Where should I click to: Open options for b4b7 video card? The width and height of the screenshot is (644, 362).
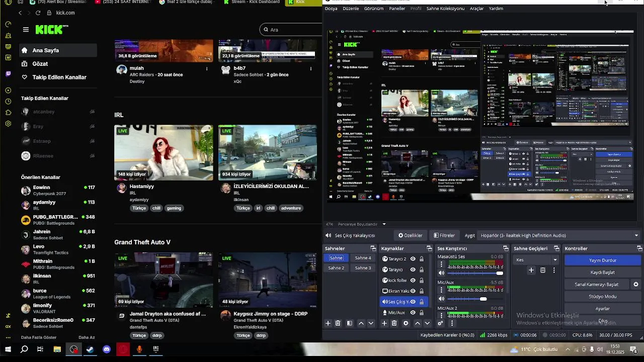tap(310, 68)
